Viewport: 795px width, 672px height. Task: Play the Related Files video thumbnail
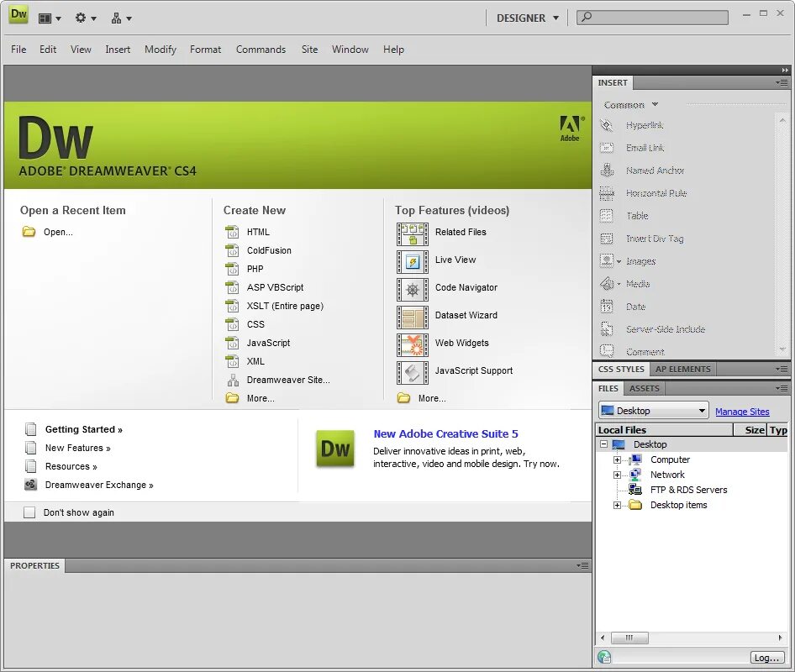[412, 234]
